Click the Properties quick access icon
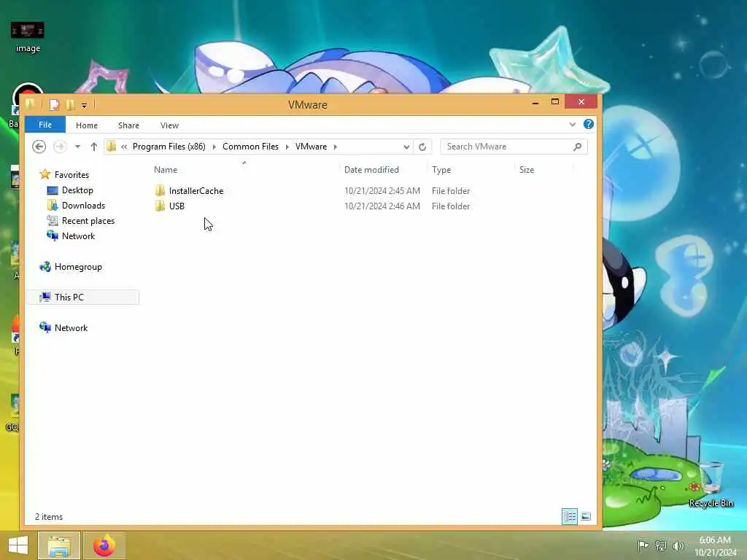Image resolution: width=747 pixels, height=560 pixels. tap(54, 105)
